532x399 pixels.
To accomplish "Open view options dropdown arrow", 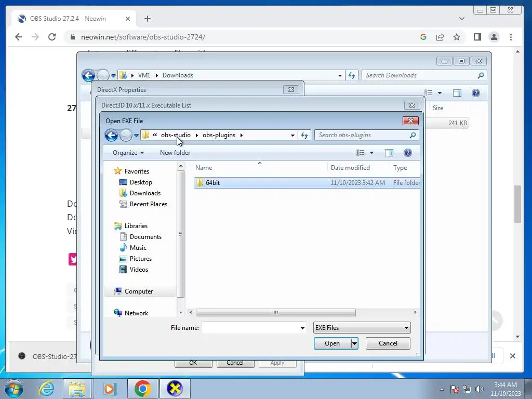I will 371,153.
